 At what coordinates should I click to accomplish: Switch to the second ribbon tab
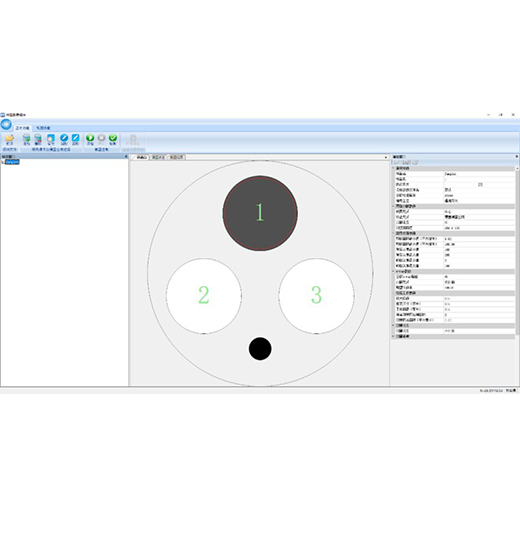[x=43, y=128]
